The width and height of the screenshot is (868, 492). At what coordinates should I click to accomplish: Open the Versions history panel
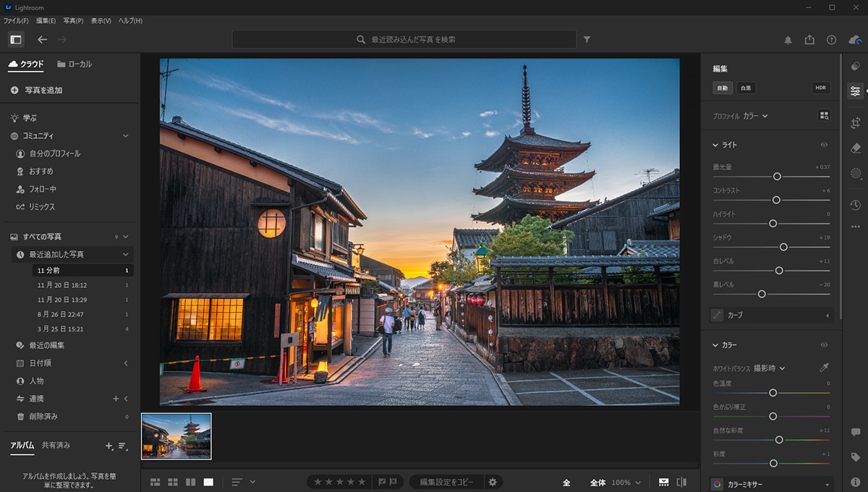click(856, 205)
